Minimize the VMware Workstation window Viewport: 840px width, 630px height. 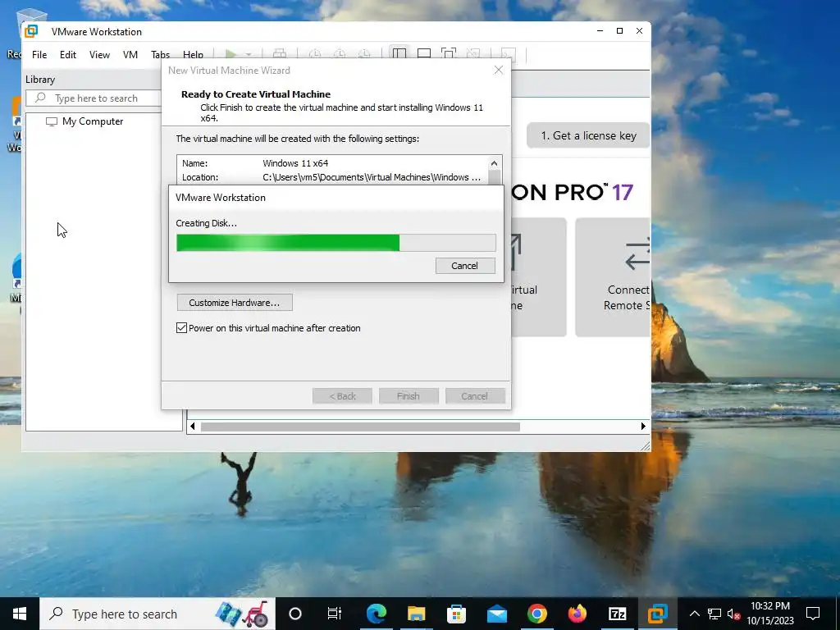(x=600, y=31)
